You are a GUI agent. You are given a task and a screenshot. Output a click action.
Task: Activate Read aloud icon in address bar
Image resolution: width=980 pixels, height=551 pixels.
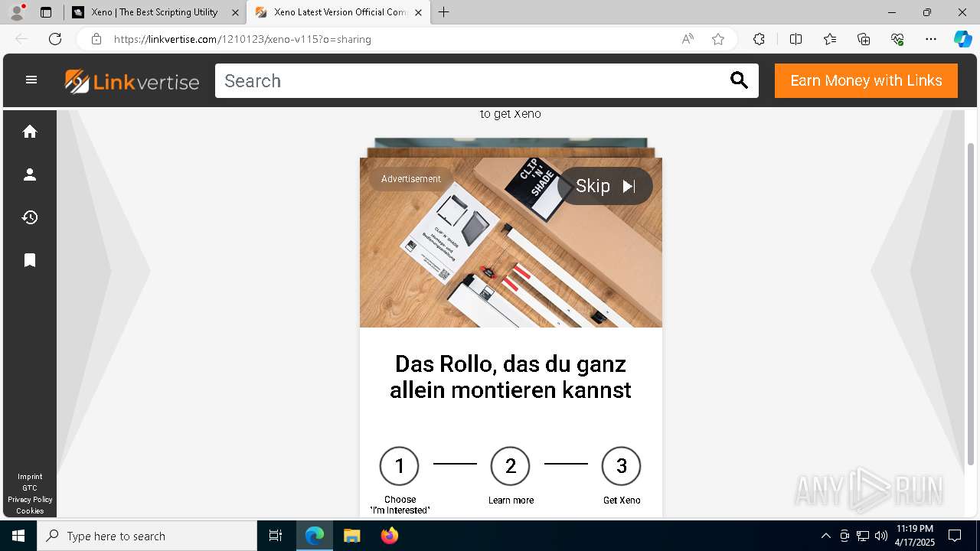[x=688, y=39]
